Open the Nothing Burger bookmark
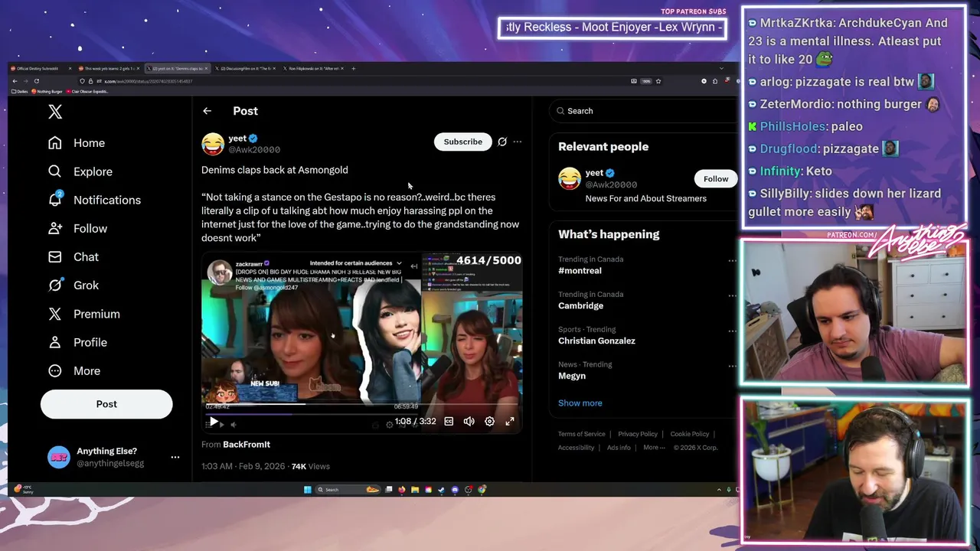This screenshot has height=551, width=980. [47, 91]
